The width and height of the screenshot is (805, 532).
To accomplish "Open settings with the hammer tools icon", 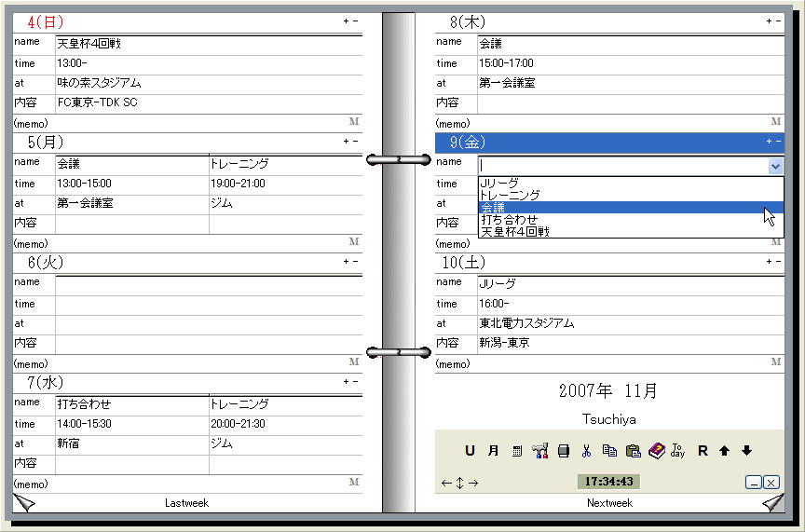I will click(540, 451).
